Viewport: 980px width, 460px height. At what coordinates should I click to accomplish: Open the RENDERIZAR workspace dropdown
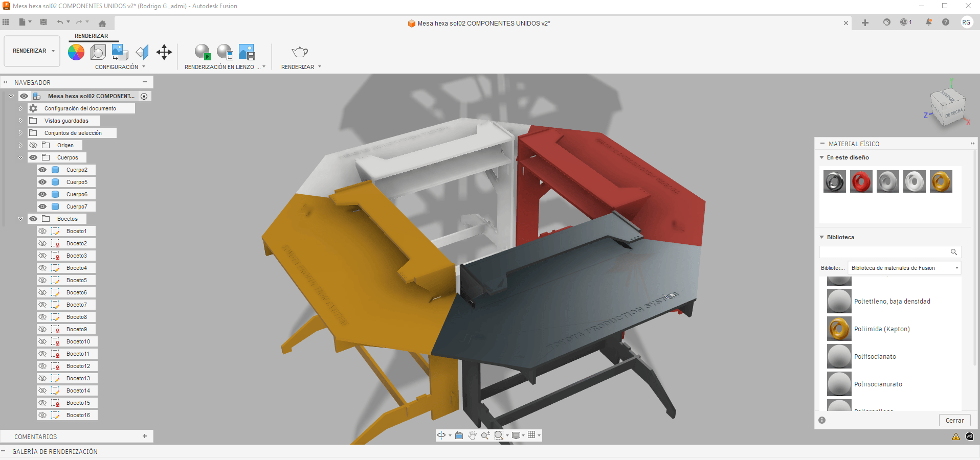32,51
